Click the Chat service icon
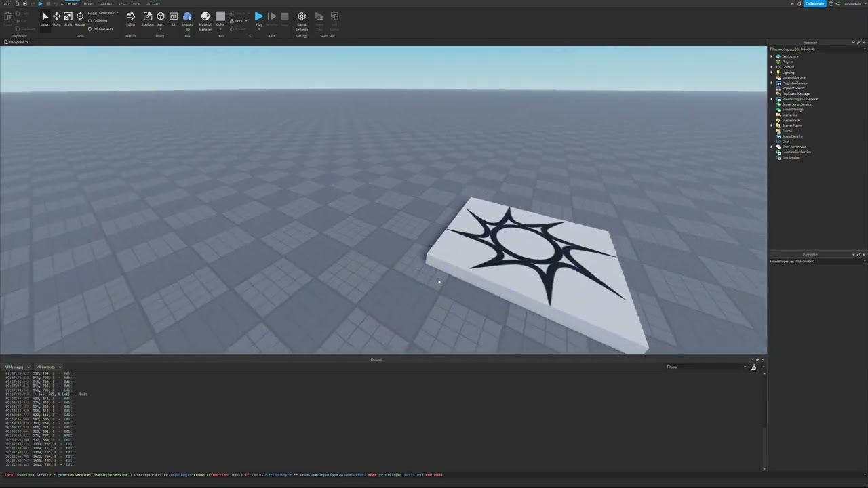This screenshot has width=868, height=488. pos(778,142)
